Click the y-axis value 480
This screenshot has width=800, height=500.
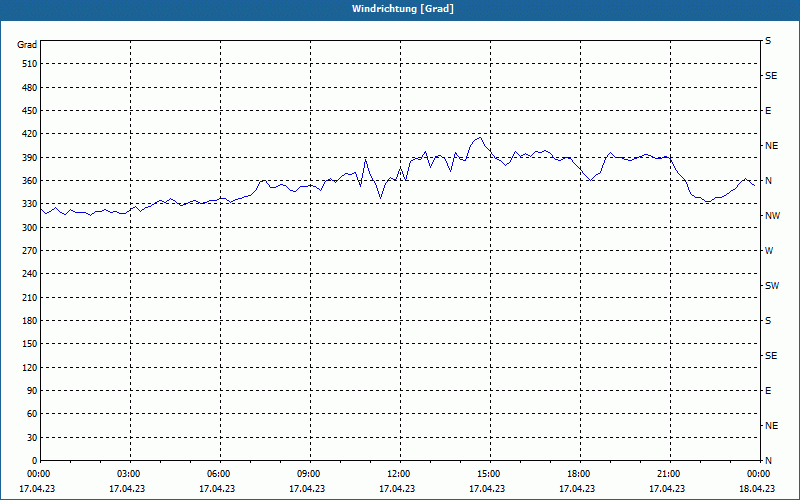[30, 88]
